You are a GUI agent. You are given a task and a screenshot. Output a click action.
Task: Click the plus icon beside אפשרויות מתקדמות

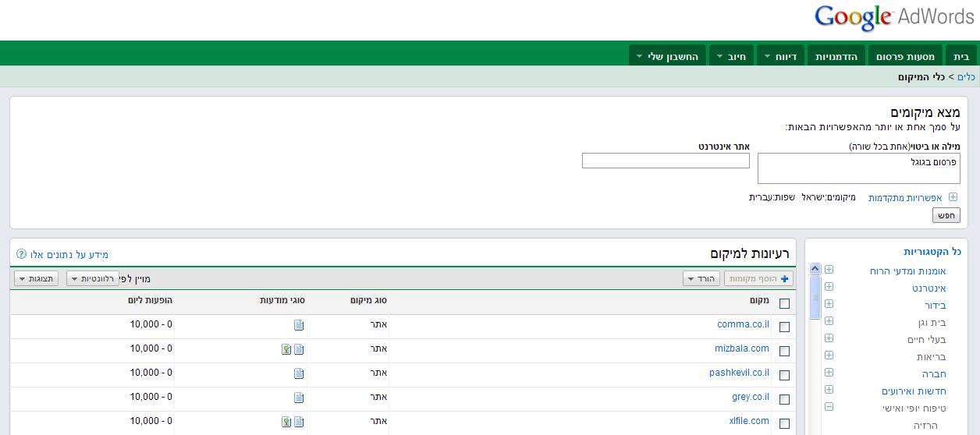(x=953, y=197)
